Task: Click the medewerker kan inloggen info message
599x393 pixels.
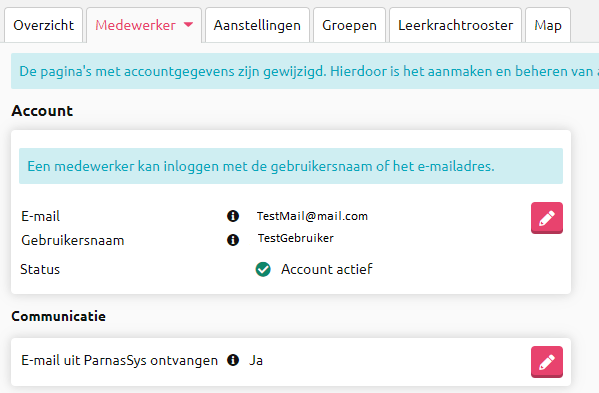Action: 291,166
